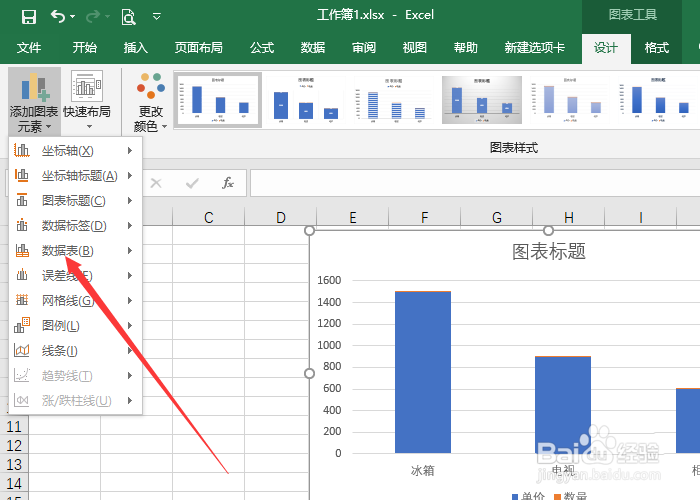The height and width of the screenshot is (500, 700).
Task: Click the 坐标轴标题 menu icon
Action: [x=22, y=175]
